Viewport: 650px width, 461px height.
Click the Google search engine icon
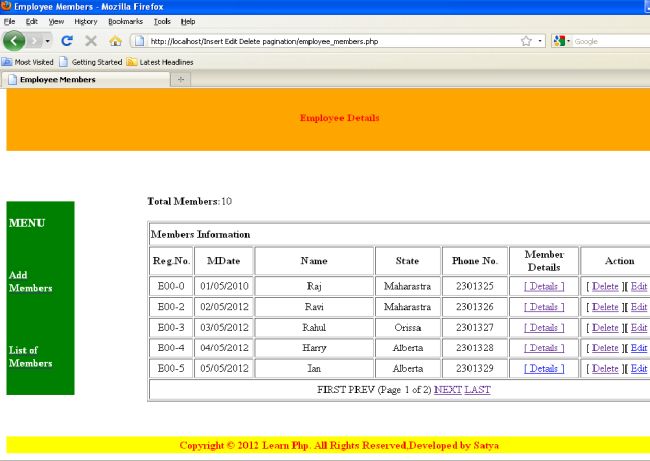coord(559,41)
